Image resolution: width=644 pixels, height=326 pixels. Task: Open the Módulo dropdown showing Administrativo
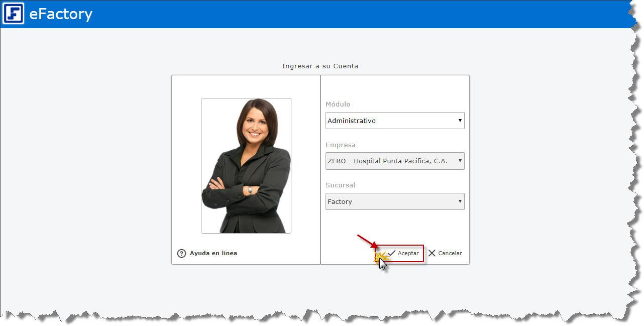click(395, 121)
